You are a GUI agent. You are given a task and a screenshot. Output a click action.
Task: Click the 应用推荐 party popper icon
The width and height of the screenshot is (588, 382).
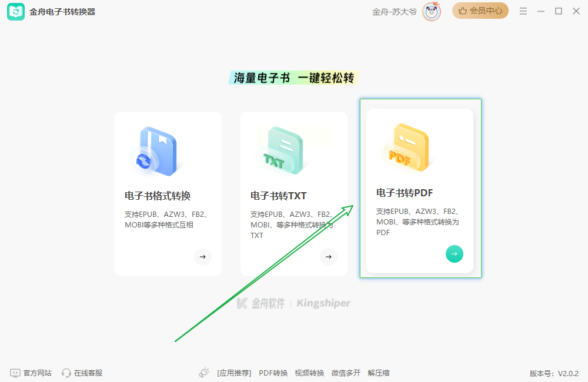tap(204, 373)
